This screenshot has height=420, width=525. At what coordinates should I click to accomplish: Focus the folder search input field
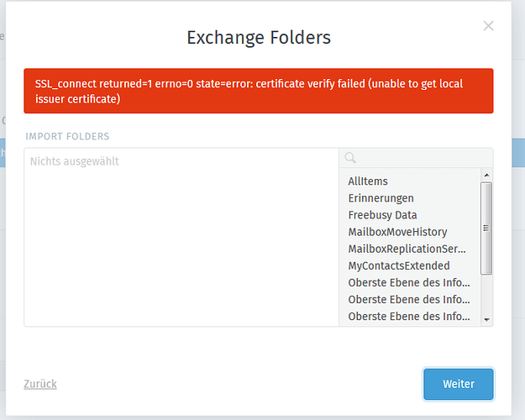point(416,158)
